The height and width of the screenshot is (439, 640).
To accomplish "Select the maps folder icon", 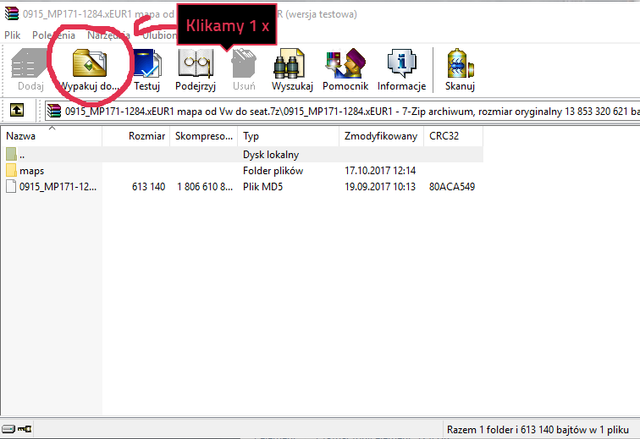I will click(11, 170).
